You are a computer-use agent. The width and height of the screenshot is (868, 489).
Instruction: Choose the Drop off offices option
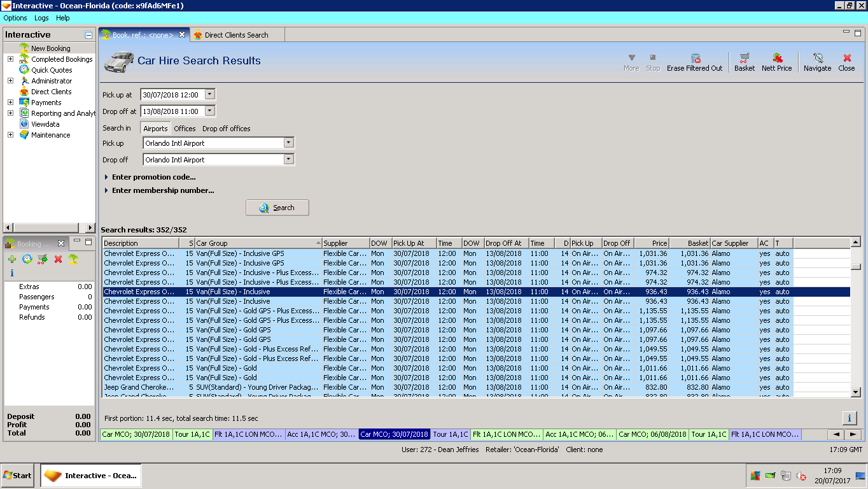pos(226,129)
